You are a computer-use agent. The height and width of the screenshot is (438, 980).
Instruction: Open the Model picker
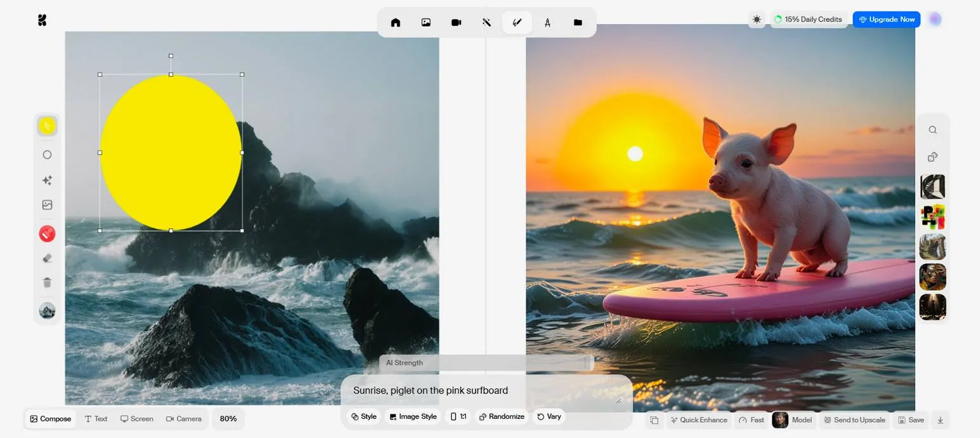click(793, 420)
